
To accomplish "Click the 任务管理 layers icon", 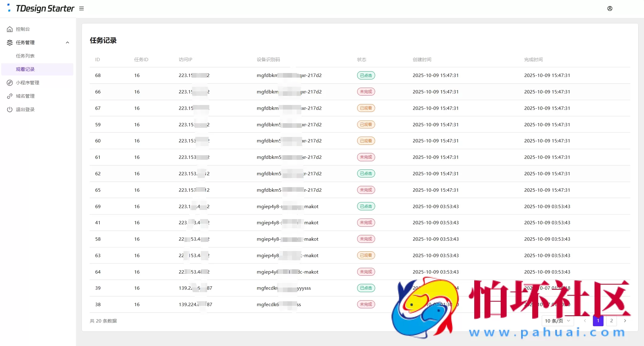I will (x=10, y=43).
